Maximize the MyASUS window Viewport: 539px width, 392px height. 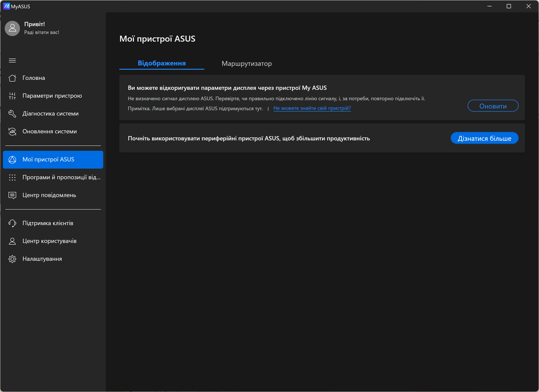(x=509, y=6)
